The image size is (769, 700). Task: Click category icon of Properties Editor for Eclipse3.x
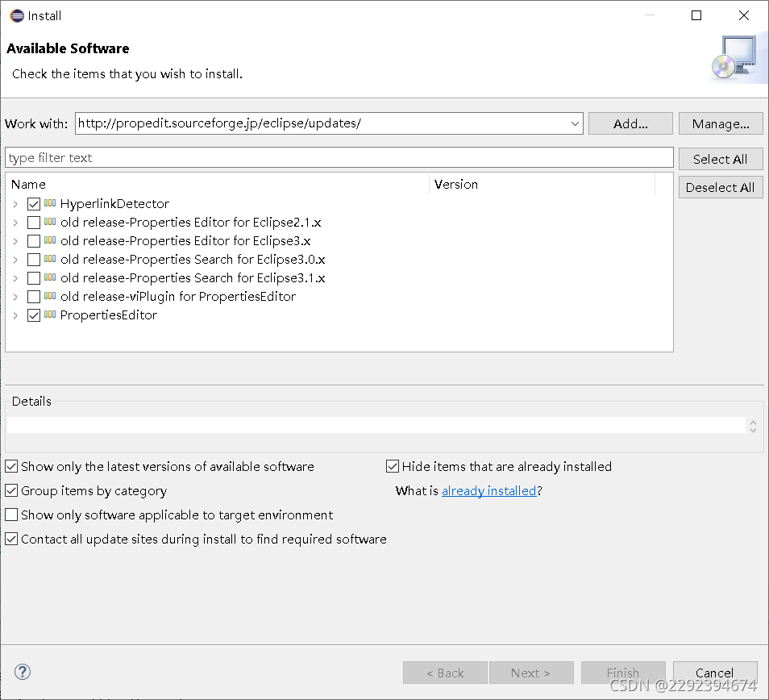click(50, 240)
